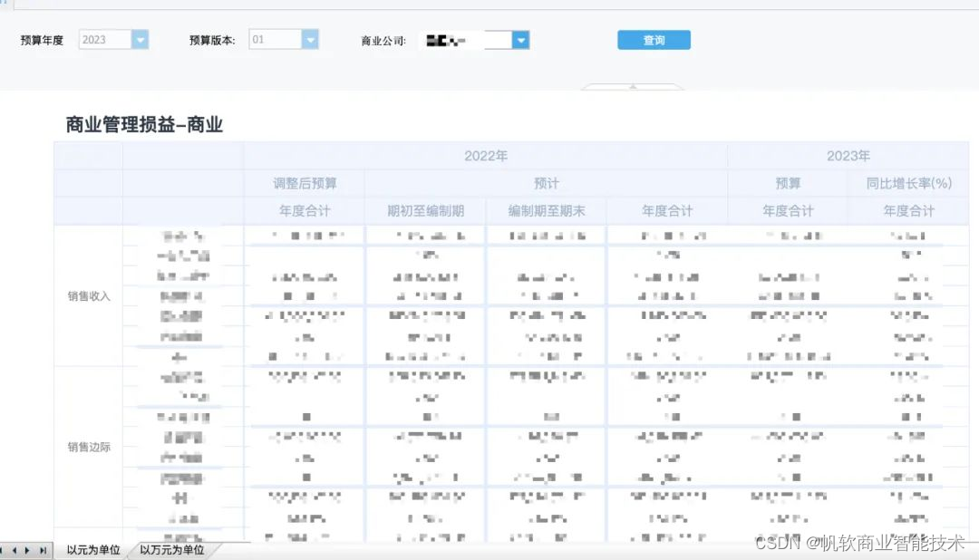Click the 调整后预算 header cell

304,182
